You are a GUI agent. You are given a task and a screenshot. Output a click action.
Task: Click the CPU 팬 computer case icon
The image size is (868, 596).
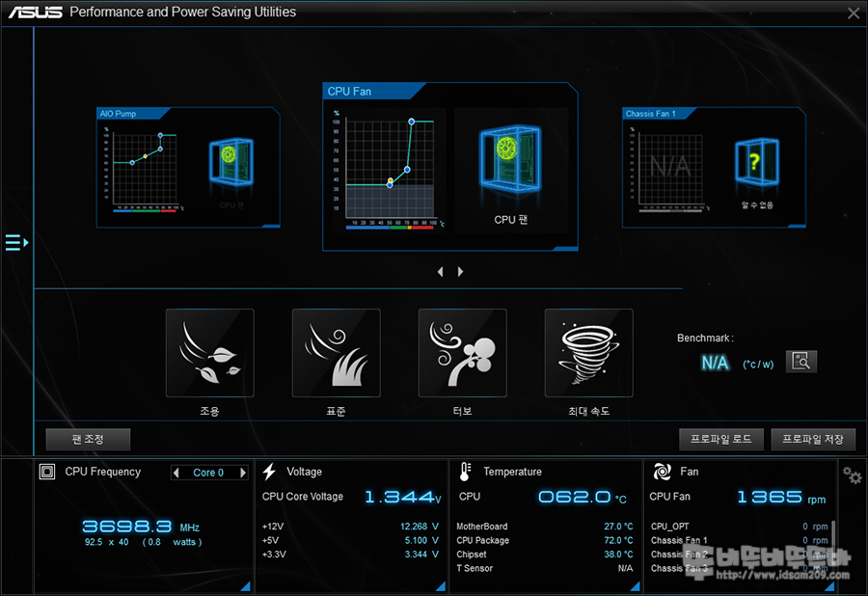tap(510, 159)
